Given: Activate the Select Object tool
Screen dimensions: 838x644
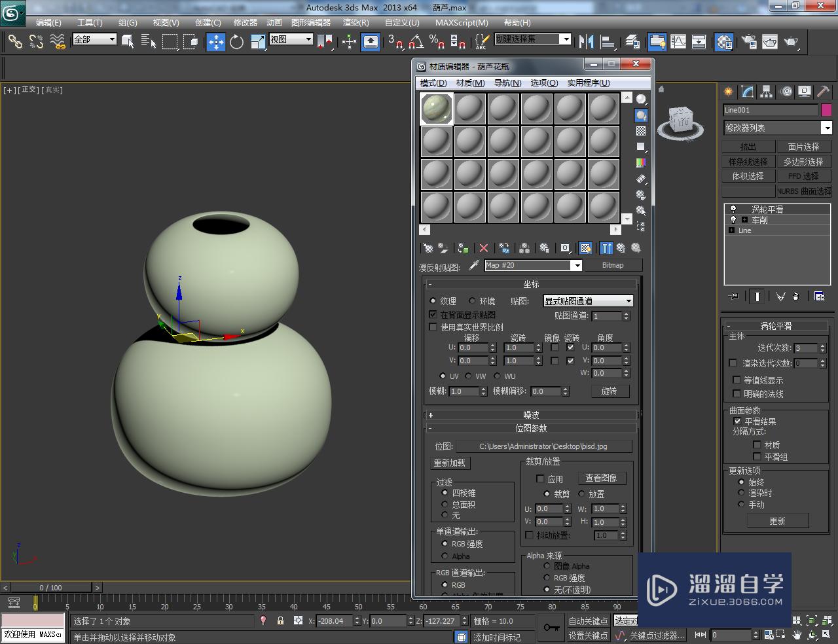Looking at the screenshot, I should [128, 42].
